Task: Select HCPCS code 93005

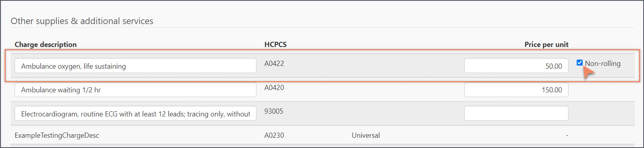Action: click(x=274, y=111)
